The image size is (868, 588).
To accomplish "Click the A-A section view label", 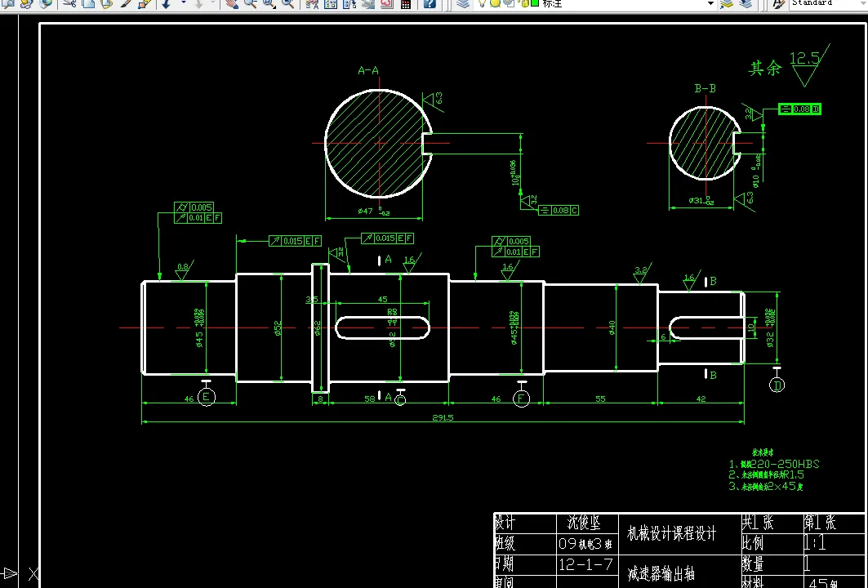I will tap(368, 70).
